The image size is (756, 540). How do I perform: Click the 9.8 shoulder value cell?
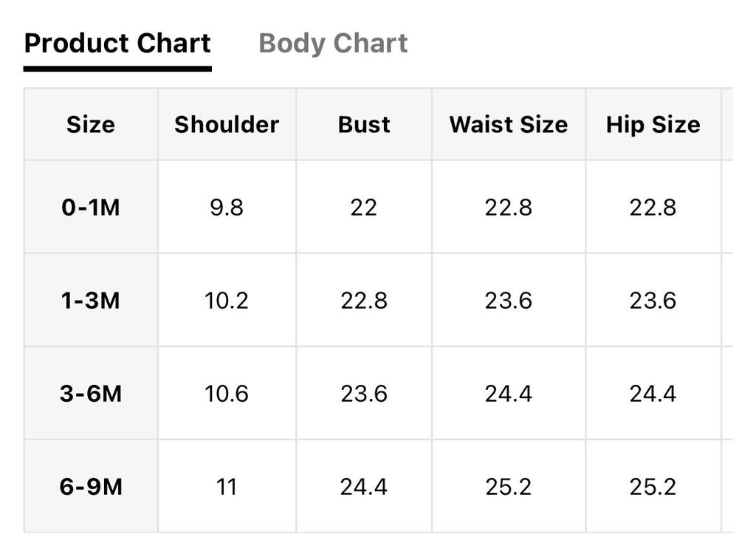227,208
